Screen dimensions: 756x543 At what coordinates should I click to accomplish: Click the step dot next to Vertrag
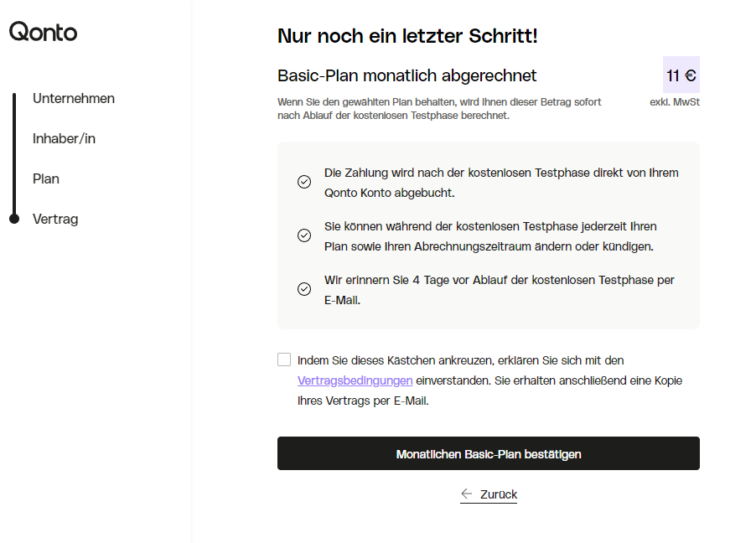coord(13,219)
